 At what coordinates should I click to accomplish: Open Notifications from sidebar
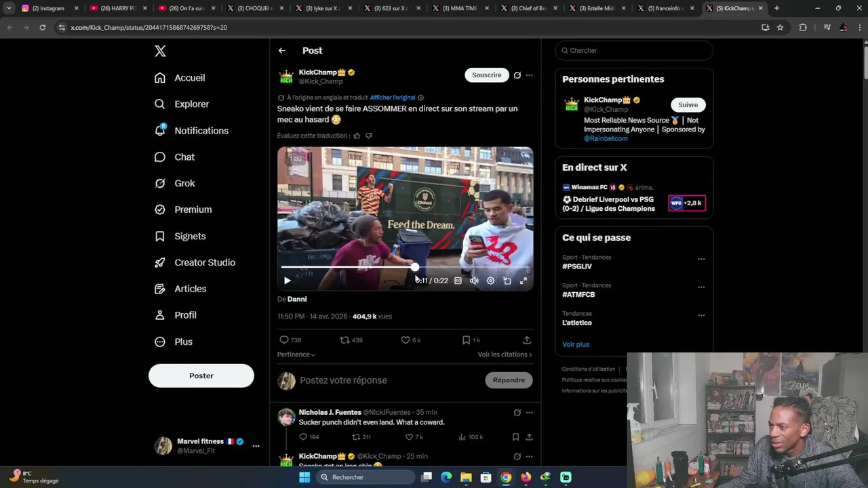click(x=191, y=131)
